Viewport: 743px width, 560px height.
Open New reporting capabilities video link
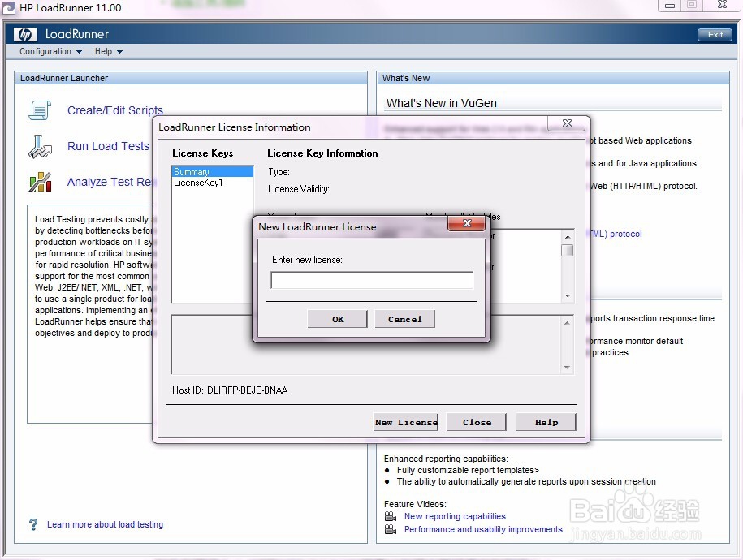455,516
